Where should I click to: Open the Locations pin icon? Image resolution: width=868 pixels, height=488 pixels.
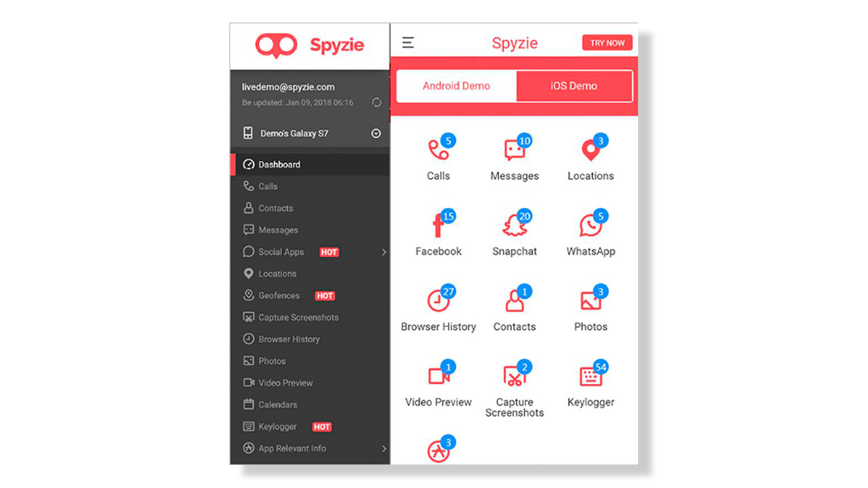click(x=591, y=150)
